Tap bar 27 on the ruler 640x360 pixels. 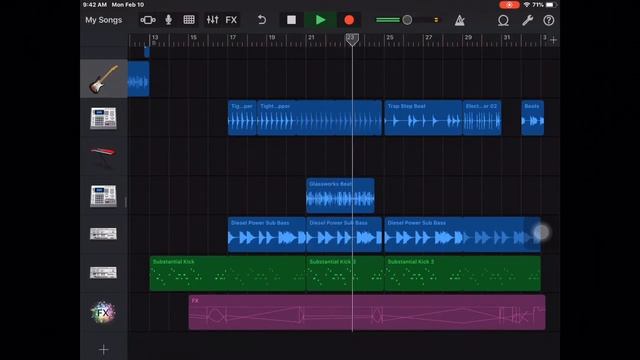pos(428,38)
